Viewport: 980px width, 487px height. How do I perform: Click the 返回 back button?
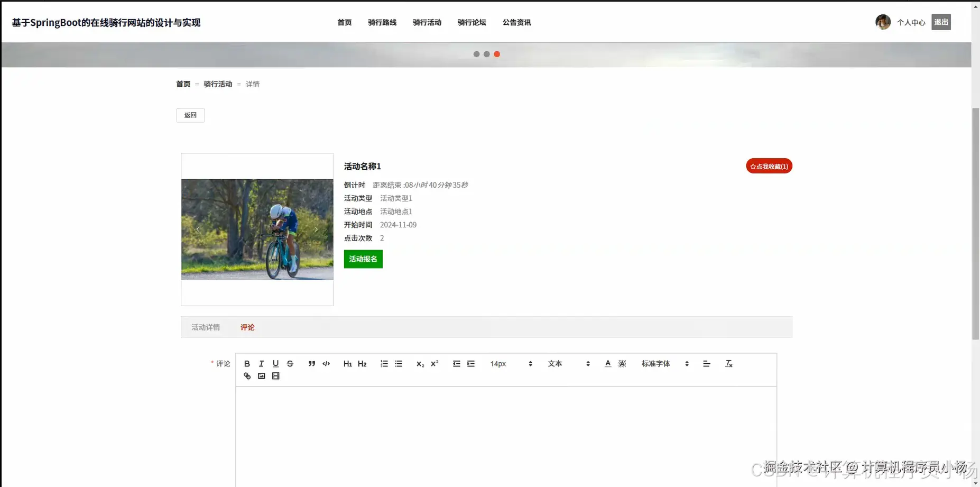(190, 115)
